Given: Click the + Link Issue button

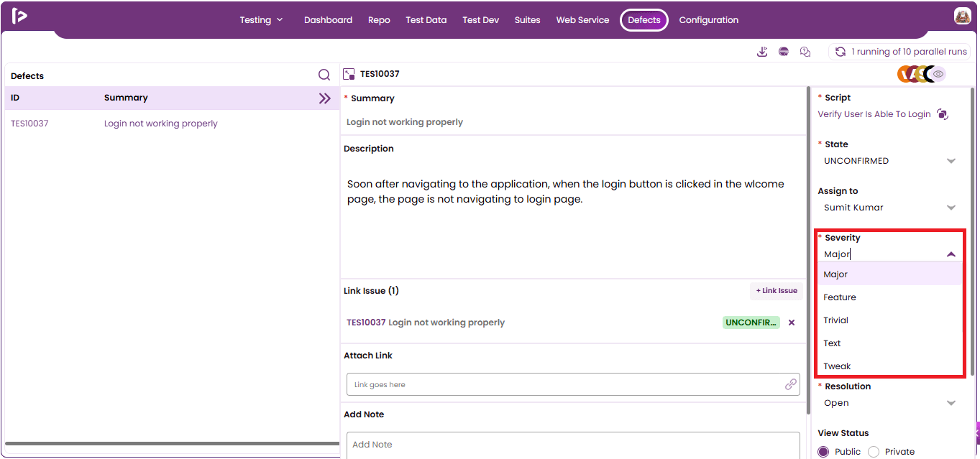Looking at the screenshot, I should click(777, 291).
